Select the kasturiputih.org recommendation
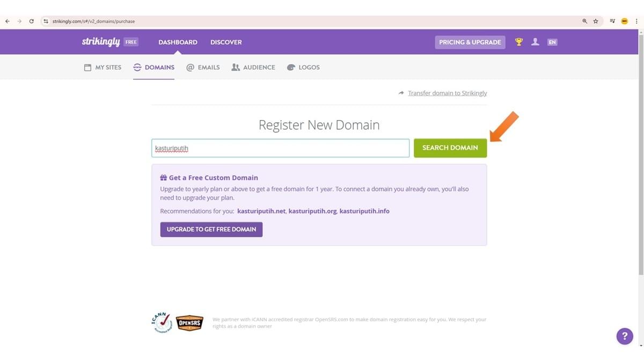This screenshot has height=362, width=644. [x=312, y=211]
